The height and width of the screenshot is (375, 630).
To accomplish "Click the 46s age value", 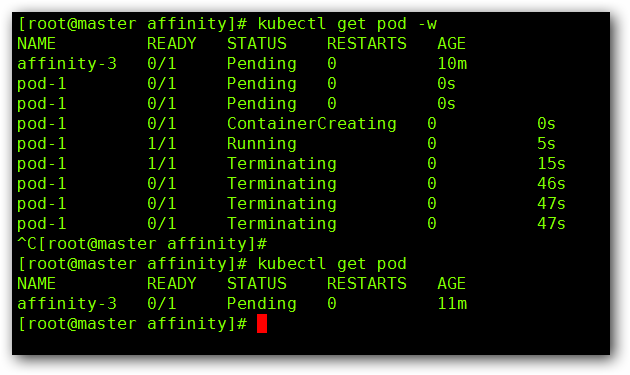I will tap(551, 184).
